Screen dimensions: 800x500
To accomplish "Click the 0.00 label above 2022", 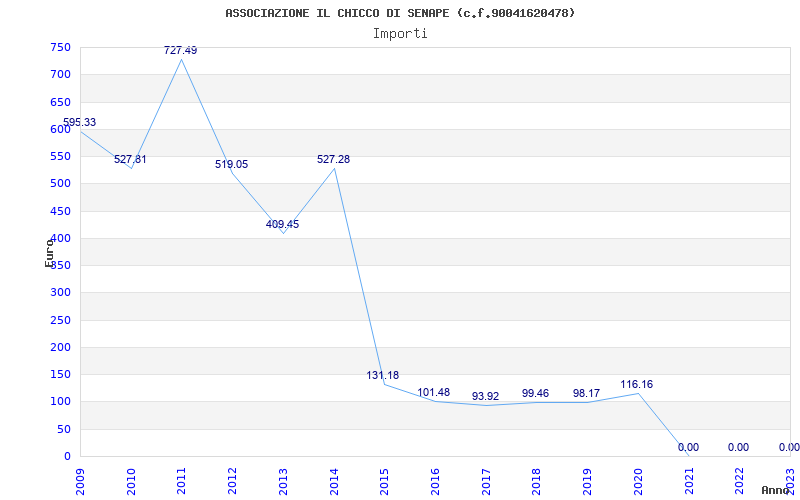I will pos(738,447).
